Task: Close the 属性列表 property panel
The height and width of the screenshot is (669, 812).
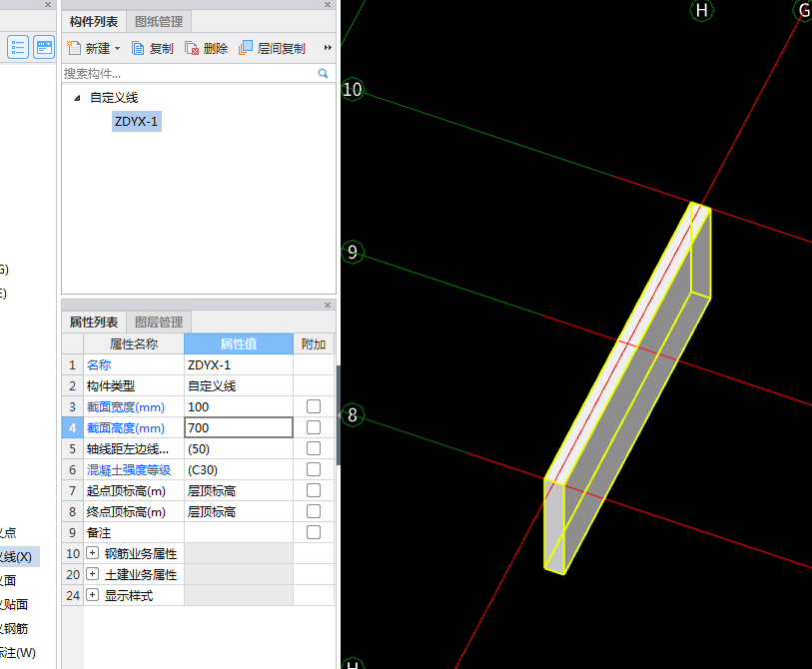Action: click(x=328, y=305)
